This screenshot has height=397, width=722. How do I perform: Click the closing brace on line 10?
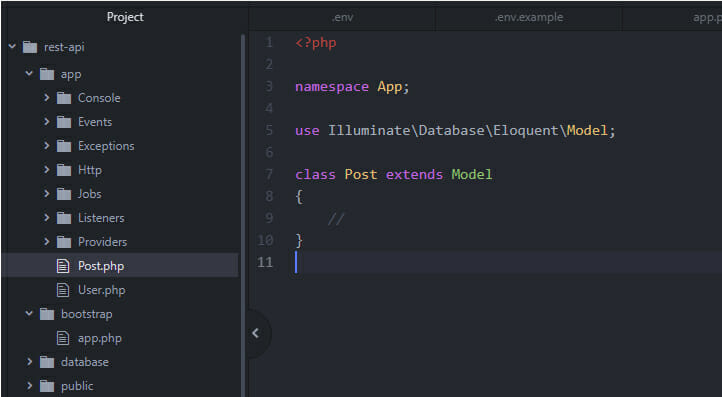(299, 240)
